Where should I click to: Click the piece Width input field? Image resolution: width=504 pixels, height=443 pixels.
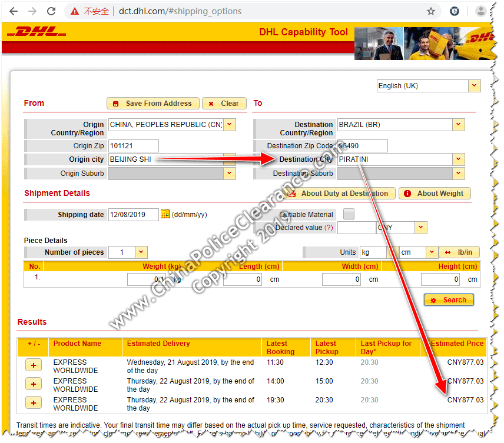click(341, 279)
